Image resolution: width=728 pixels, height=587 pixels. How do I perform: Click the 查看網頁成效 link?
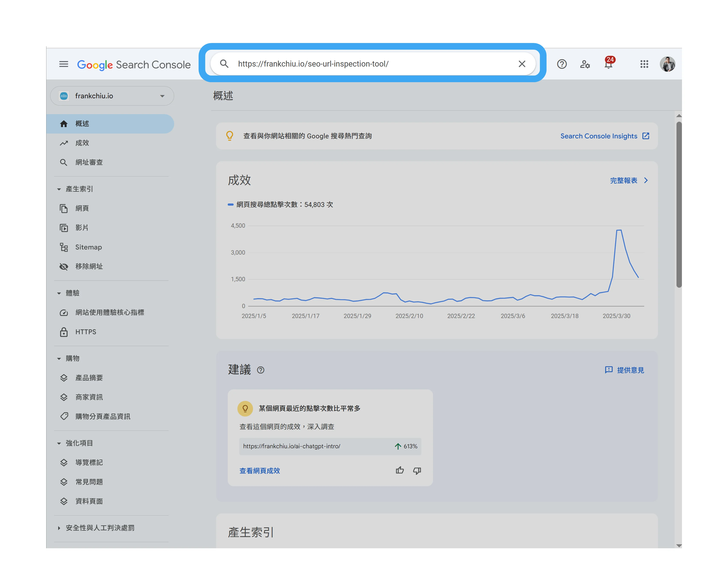pos(259,471)
